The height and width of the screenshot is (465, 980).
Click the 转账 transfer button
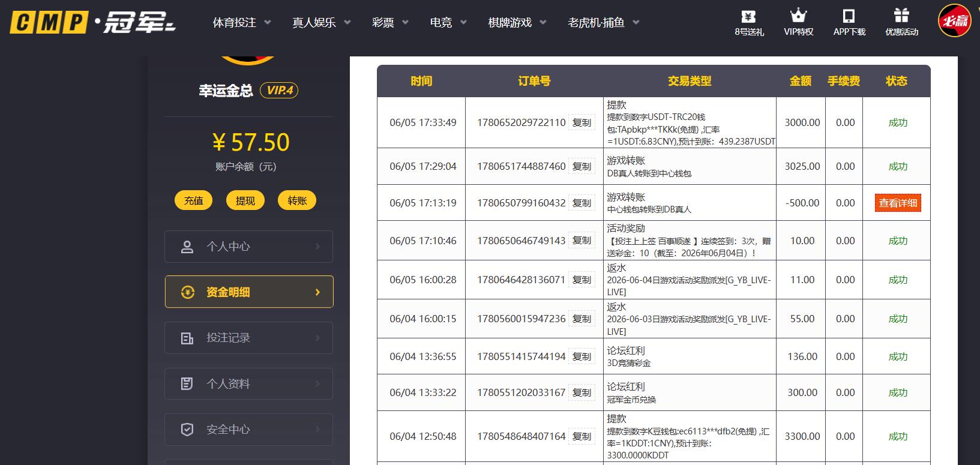point(297,200)
